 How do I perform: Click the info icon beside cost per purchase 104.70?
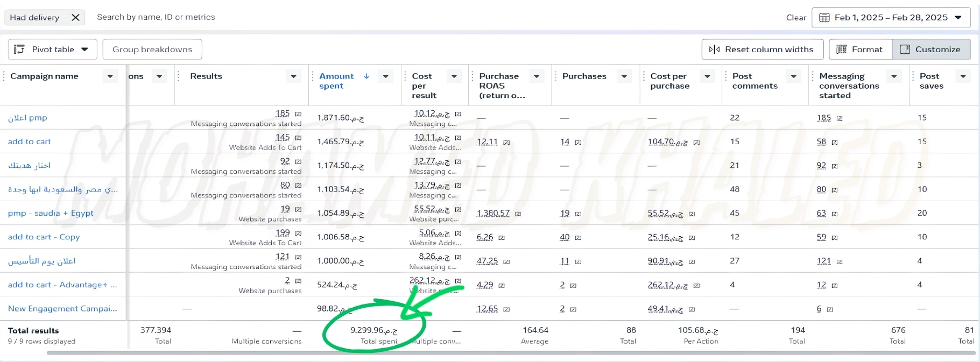(x=696, y=143)
